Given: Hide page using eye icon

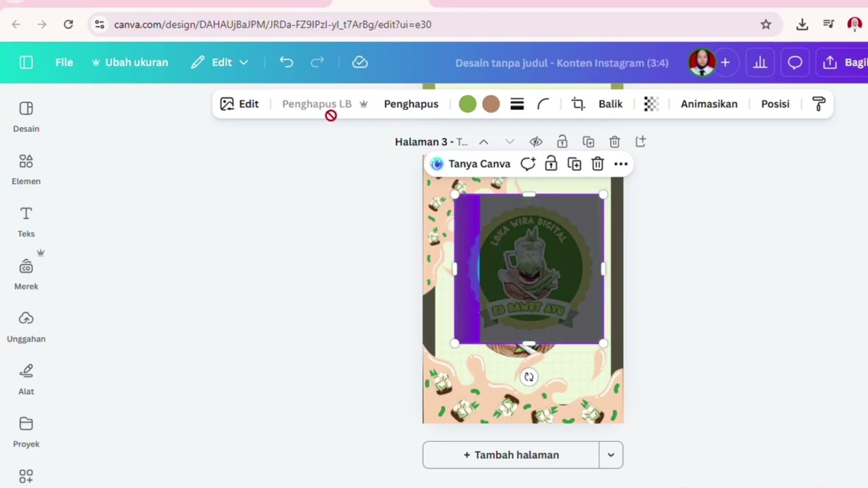Looking at the screenshot, I should click(x=536, y=142).
